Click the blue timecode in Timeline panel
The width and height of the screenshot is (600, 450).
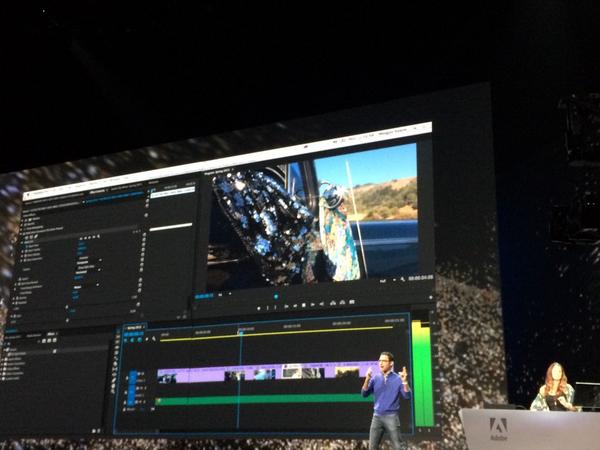(x=134, y=334)
